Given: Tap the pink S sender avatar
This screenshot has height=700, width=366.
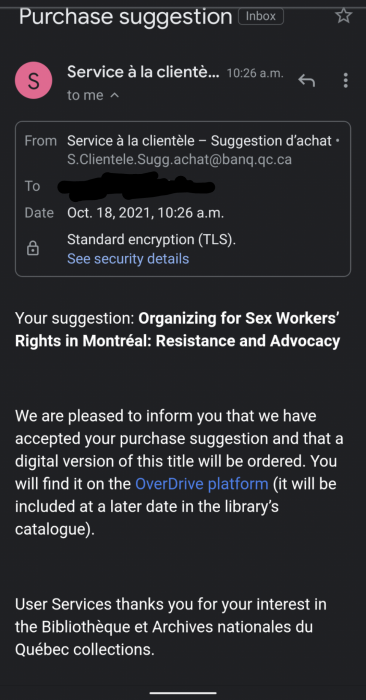Looking at the screenshot, I should coord(33,81).
